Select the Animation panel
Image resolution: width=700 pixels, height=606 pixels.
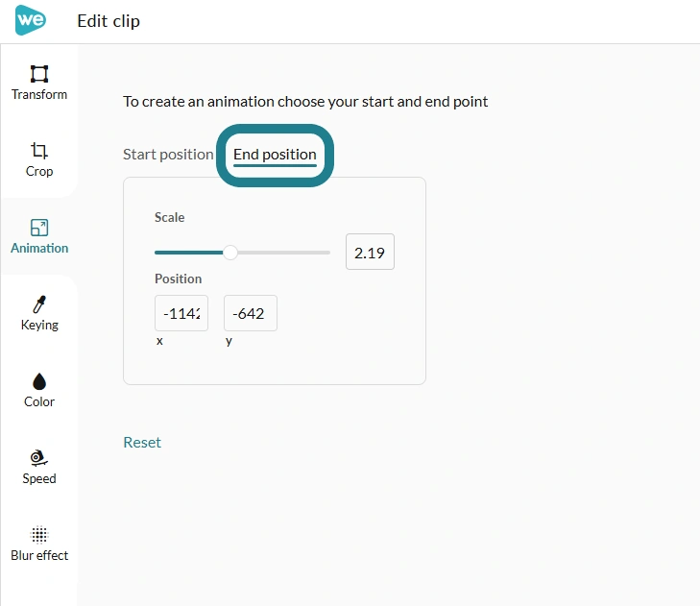tap(39, 236)
